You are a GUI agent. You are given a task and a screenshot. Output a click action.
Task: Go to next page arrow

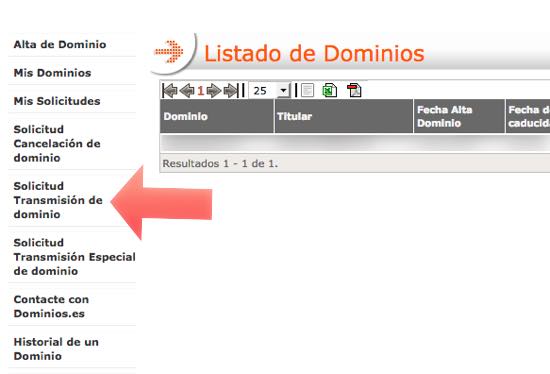(213, 91)
